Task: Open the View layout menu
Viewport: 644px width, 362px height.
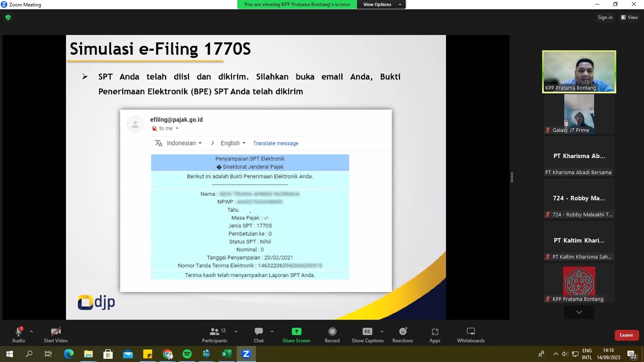Action: 630,17
